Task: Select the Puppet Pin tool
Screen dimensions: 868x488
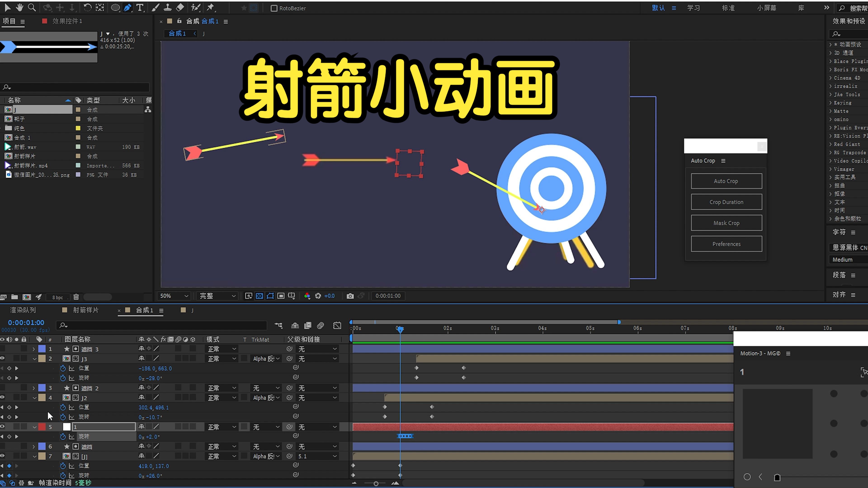Action: pos(211,7)
